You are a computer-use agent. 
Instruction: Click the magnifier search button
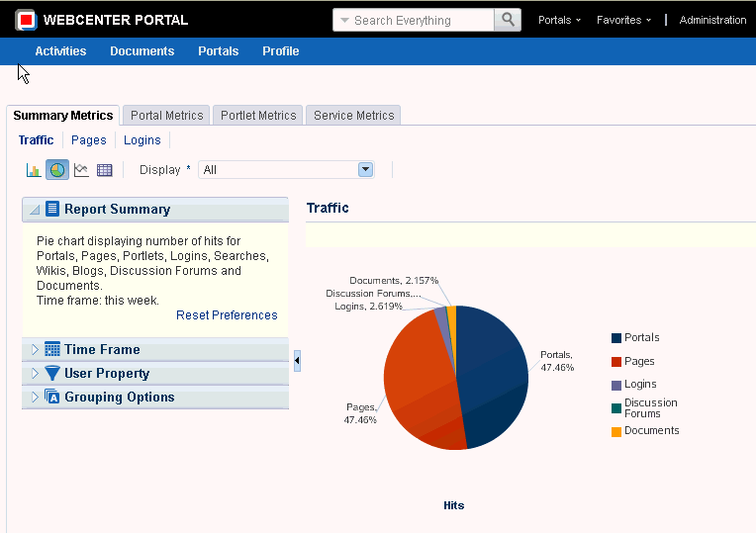508,20
